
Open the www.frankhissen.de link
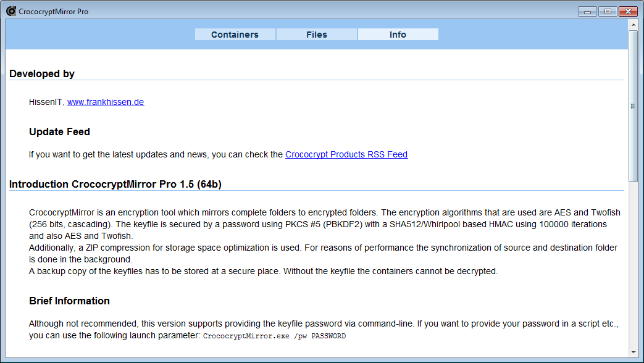pos(106,102)
